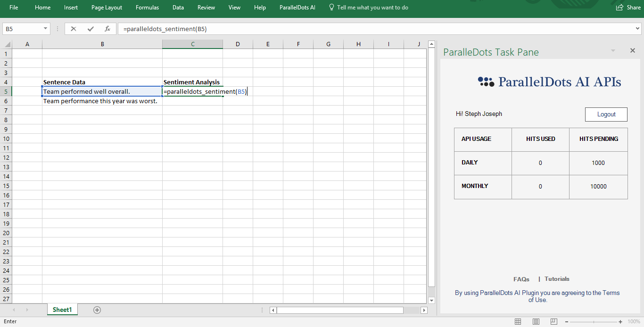Open the Formulas ribbon tab
The height and width of the screenshot is (327, 644).
[x=147, y=8]
